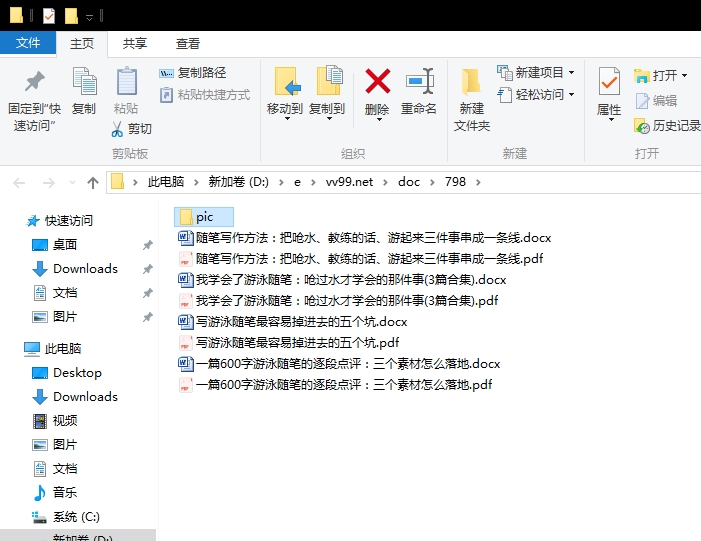Delete item with red X icon
The image size is (701, 541).
[x=377, y=94]
